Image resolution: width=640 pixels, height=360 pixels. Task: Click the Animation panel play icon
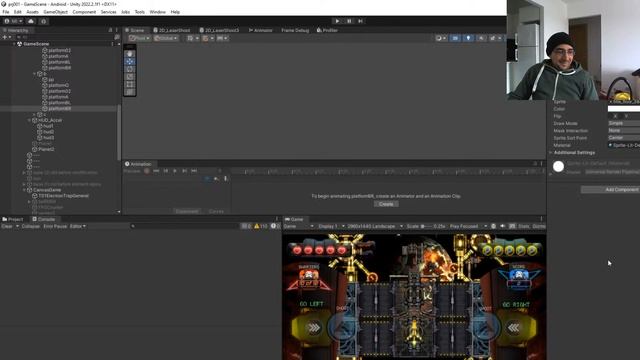(x=175, y=171)
